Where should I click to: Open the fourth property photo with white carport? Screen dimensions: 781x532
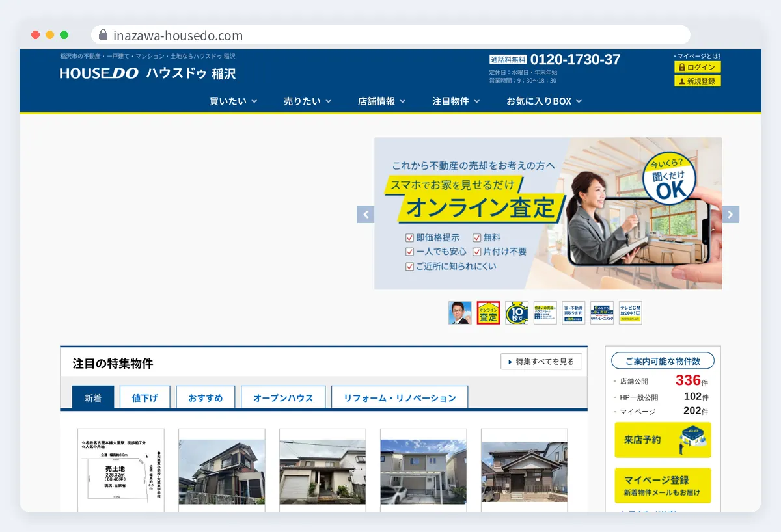[424, 470]
